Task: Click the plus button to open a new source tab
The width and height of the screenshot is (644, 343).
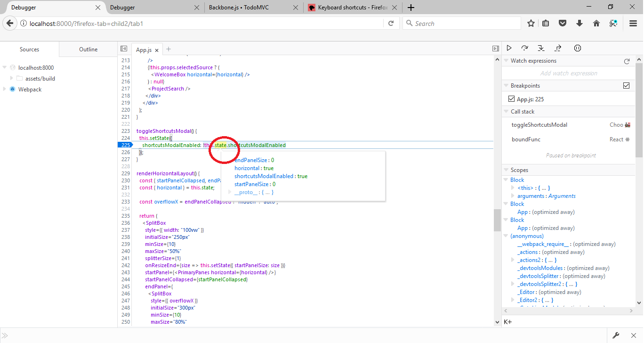Action: tap(168, 49)
